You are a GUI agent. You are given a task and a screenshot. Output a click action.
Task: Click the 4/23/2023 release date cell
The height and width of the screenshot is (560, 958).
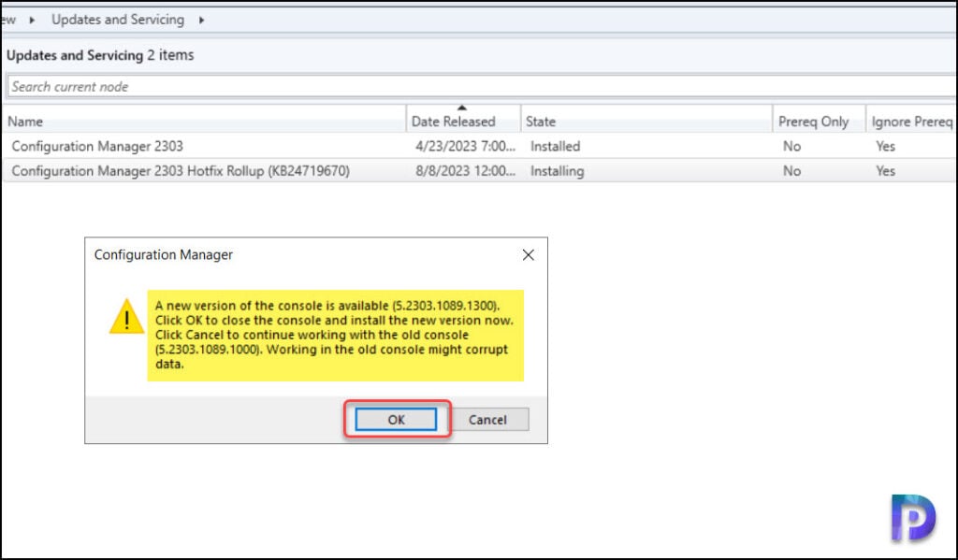click(466, 146)
